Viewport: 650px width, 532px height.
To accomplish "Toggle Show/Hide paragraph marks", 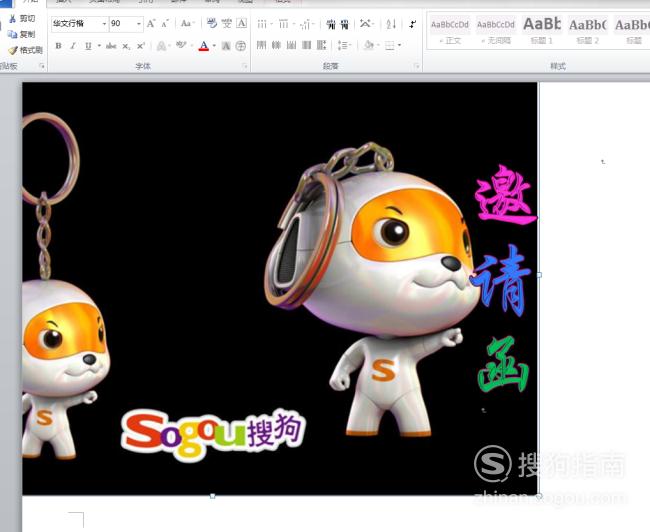I will click(x=412, y=24).
